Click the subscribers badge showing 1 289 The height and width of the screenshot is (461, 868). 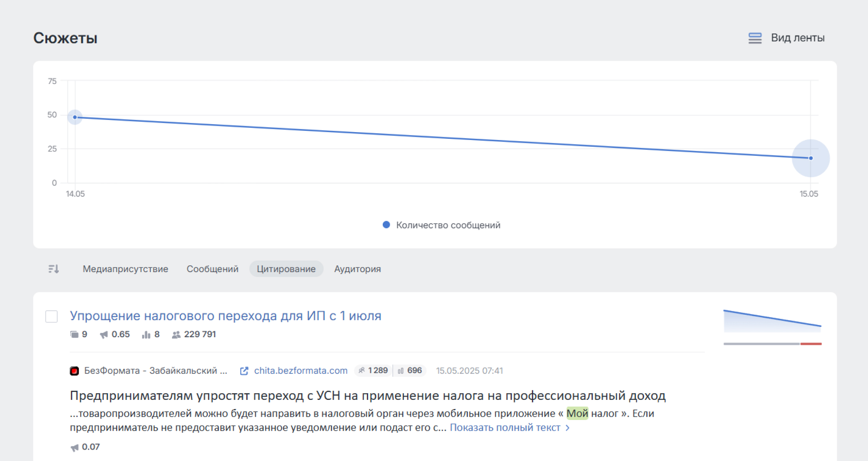pos(373,371)
